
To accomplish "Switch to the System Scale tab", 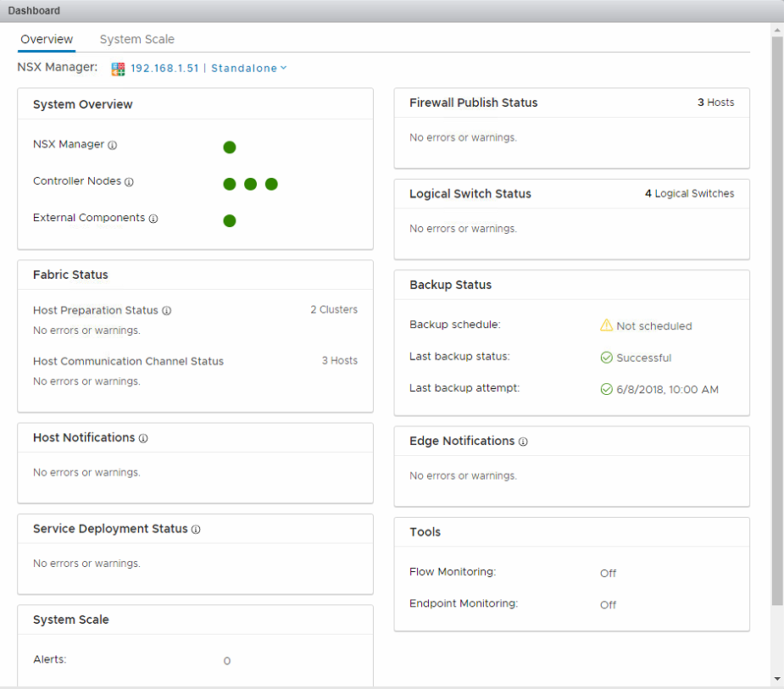I will click(x=136, y=39).
